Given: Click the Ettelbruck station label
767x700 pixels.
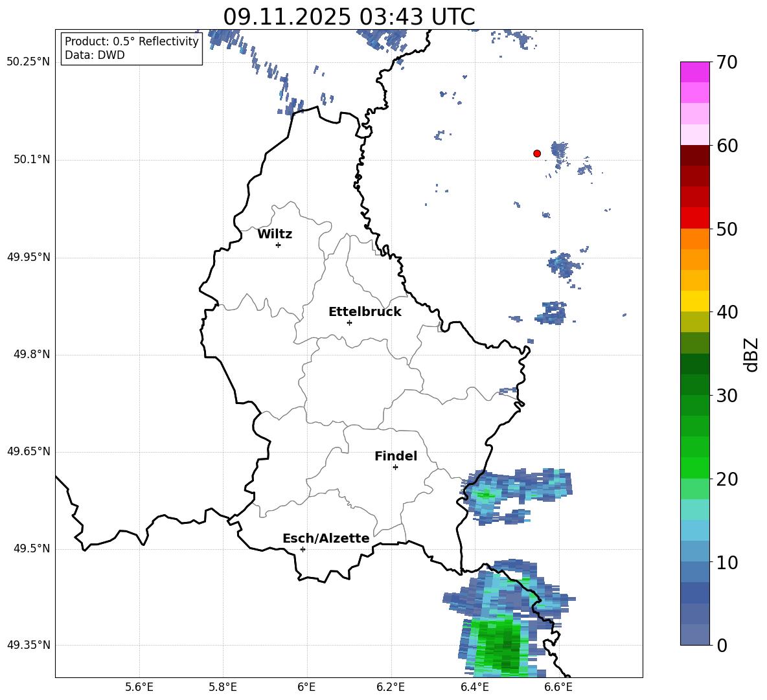Looking at the screenshot, I should click(x=365, y=312).
